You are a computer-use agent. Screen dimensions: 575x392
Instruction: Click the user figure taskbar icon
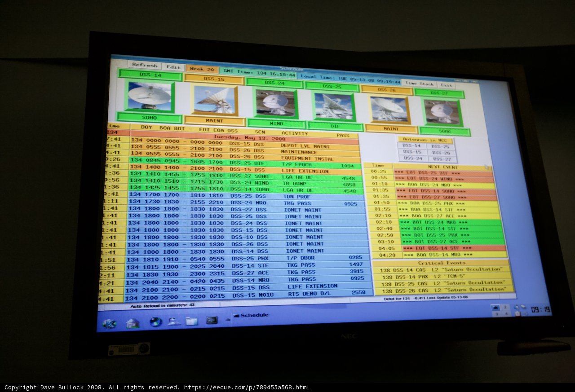(174, 322)
